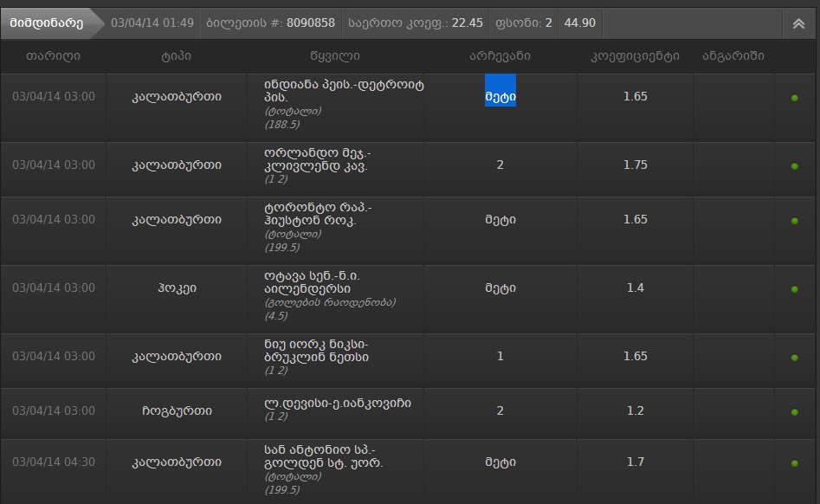Viewport: 820px width, 504px height.
Task: Click the ჰოკეი sport type cell
Action: tap(177, 288)
